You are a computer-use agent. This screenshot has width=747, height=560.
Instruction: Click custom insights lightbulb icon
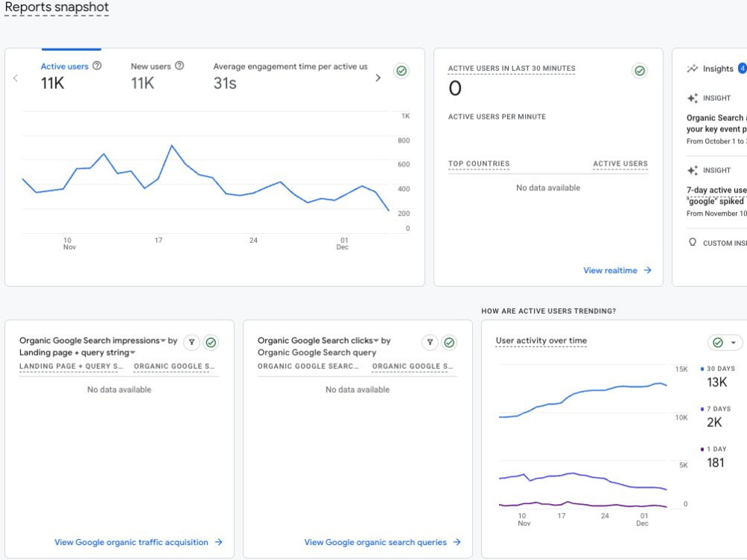tap(692, 243)
